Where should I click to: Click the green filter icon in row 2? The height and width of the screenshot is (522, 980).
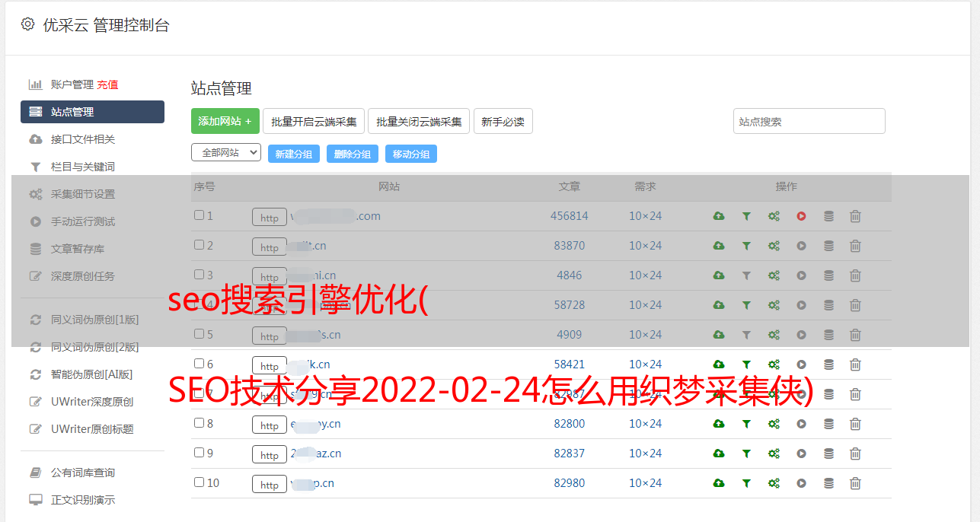746,246
